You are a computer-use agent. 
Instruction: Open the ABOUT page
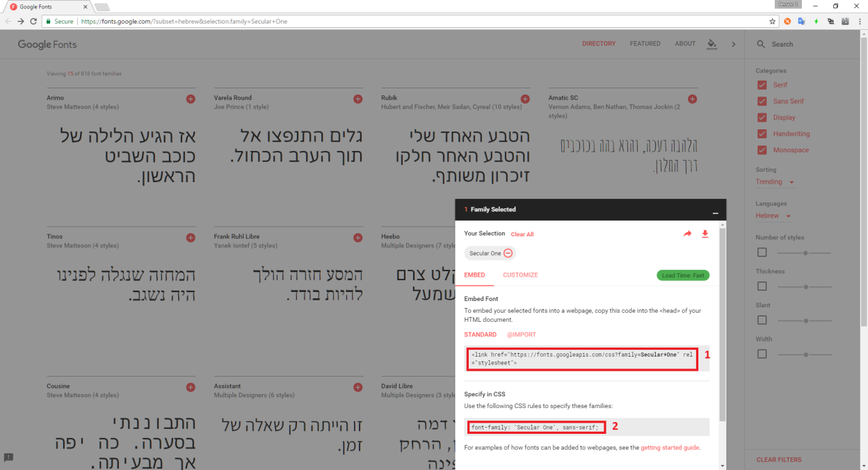click(685, 44)
